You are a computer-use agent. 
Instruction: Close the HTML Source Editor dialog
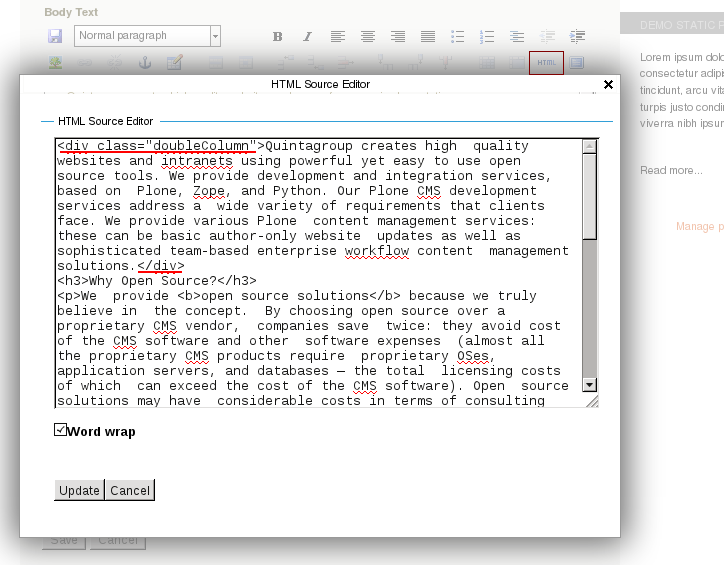(608, 85)
